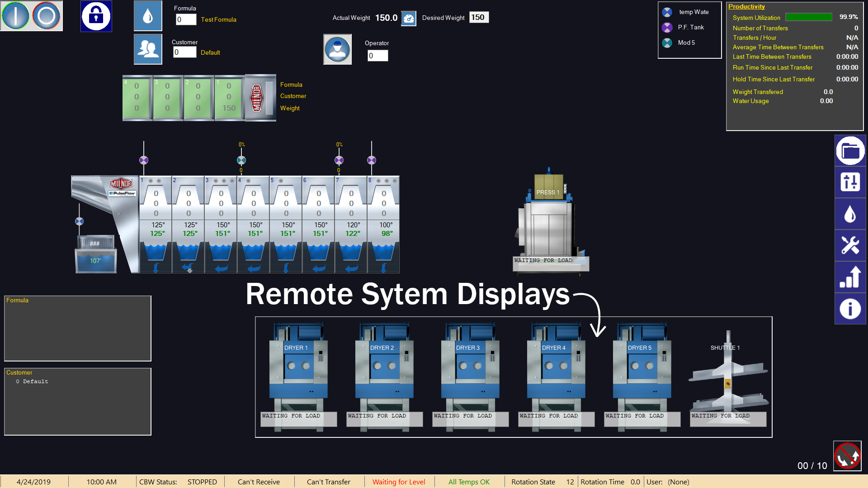Select tunnel module 8 at 100°
The image size is (868, 488).
click(x=384, y=225)
